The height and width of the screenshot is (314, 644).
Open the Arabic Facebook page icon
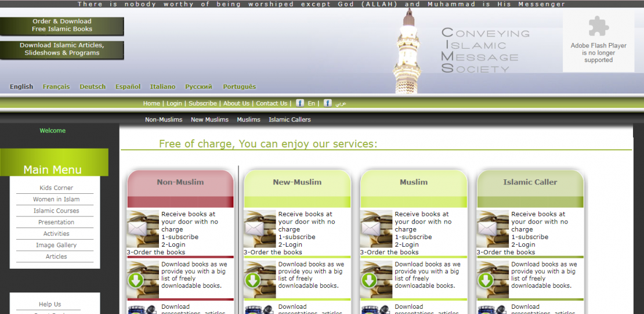tap(328, 103)
